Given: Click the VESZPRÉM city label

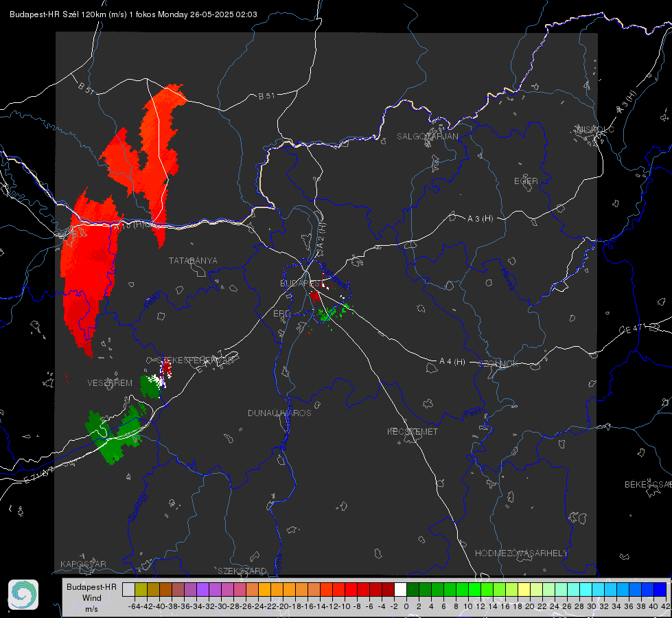Looking at the screenshot, I should (110, 383).
